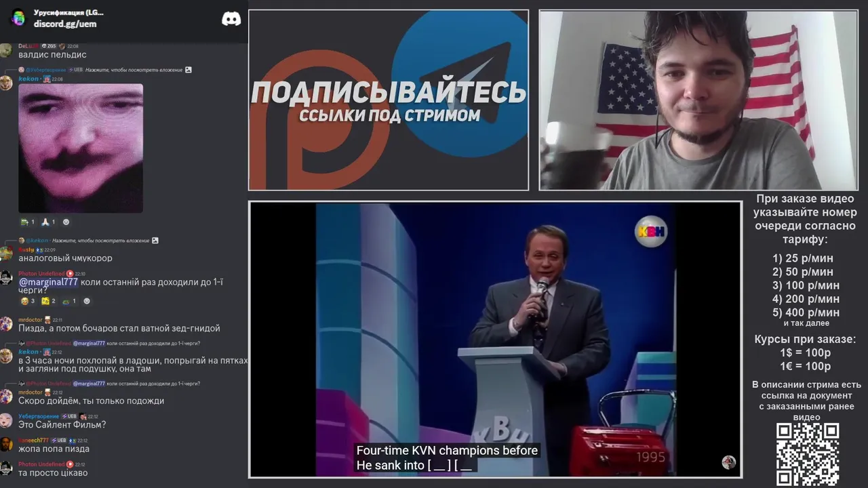
Task: Open the purple face image attachment
Action: click(81, 148)
